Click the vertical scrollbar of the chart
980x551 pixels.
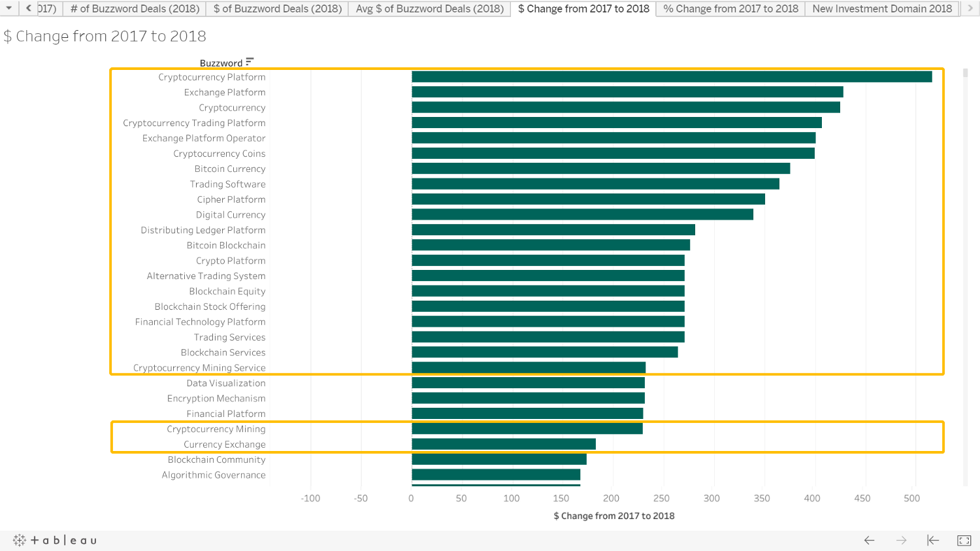pos(966,277)
